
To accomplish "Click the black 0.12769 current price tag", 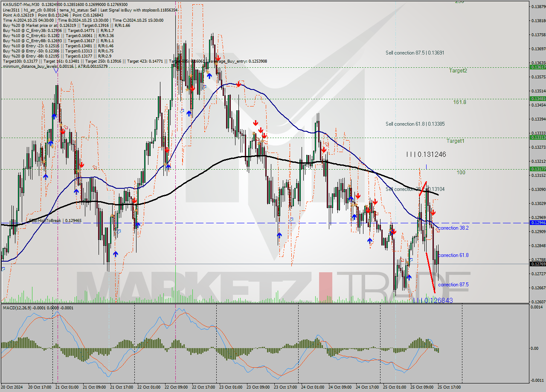I will [x=537, y=264].
